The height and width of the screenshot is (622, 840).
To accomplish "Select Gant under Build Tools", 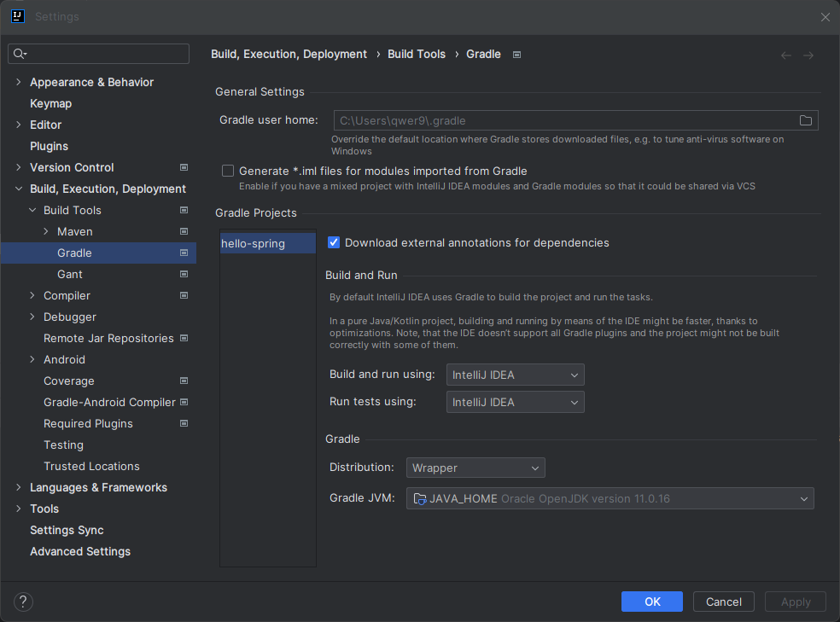I will click(70, 274).
